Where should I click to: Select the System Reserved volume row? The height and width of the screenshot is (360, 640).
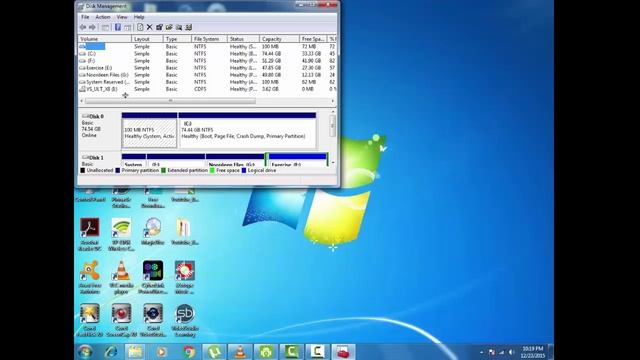coord(207,82)
